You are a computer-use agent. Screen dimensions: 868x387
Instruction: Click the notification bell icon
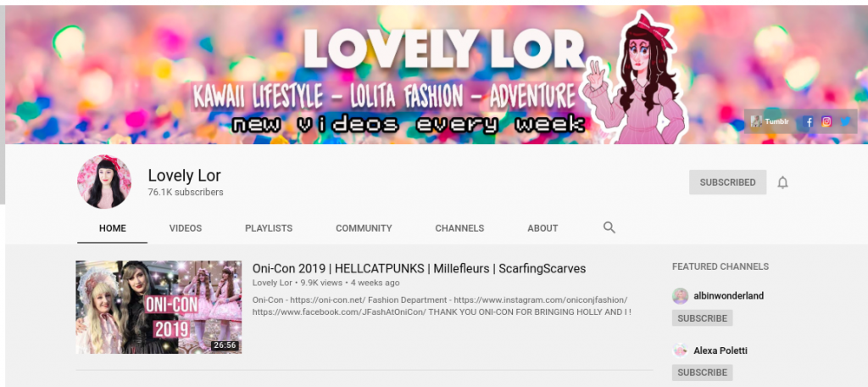point(782,182)
